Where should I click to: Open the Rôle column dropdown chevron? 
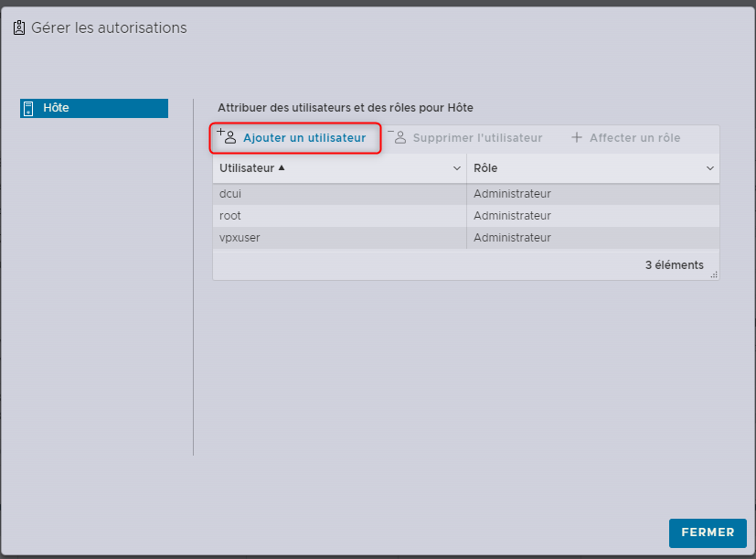pyautogui.click(x=710, y=169)
